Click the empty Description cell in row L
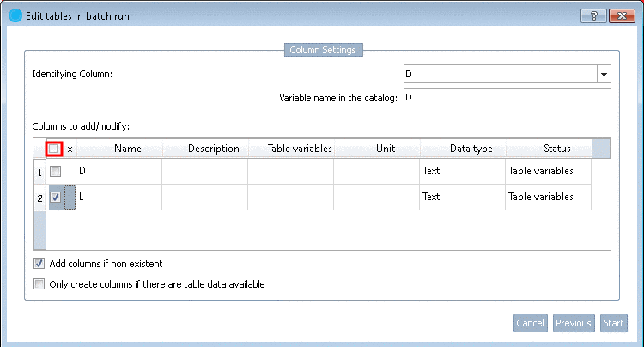The width and height of the screenshot is (644, 347). click(x=205, y=197)
